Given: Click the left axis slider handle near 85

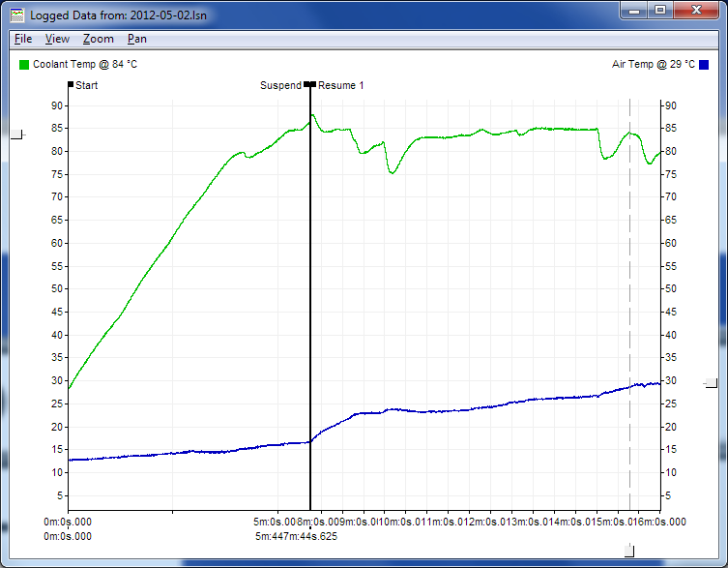Looking at the screenshot, I should (17, 135).
